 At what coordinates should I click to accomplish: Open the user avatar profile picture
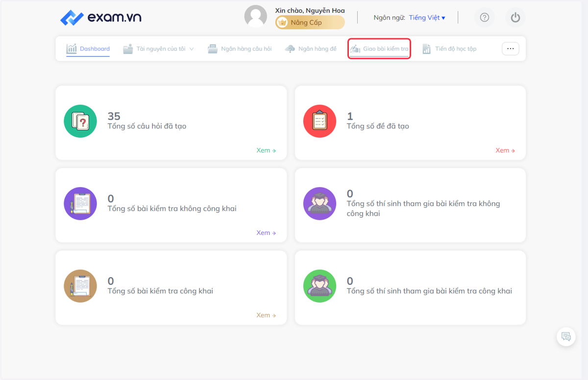tap(256, 17)
